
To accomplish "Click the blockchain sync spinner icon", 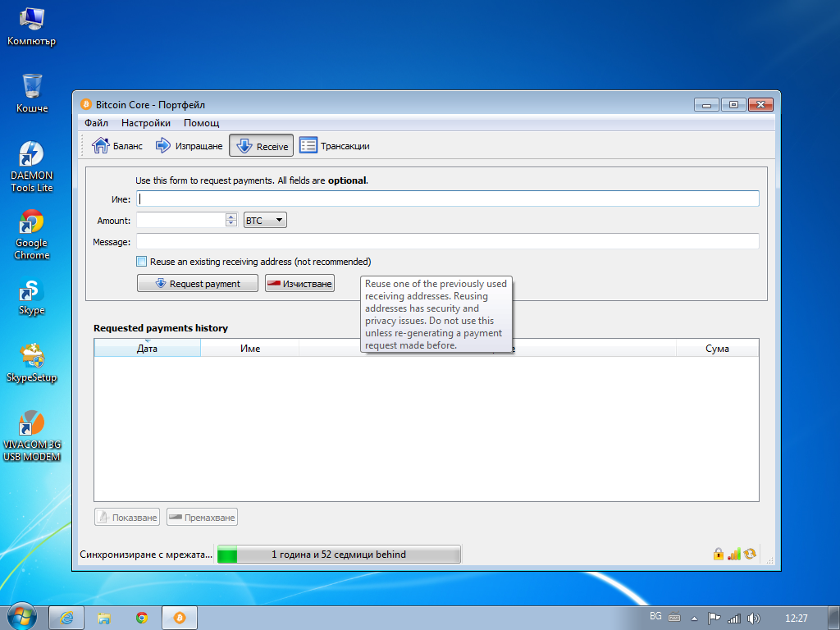I will (750, 554).
